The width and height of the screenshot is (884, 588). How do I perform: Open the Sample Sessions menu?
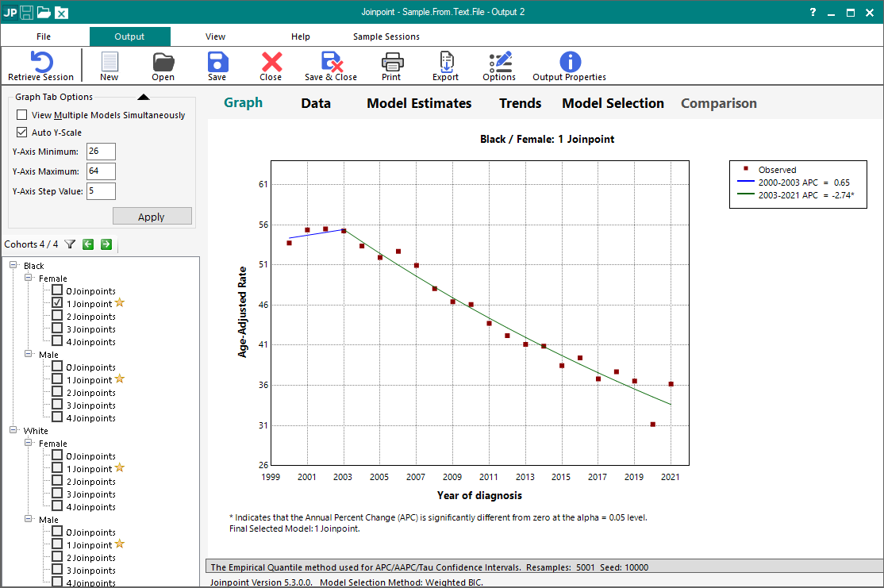(x=386, y=37)
